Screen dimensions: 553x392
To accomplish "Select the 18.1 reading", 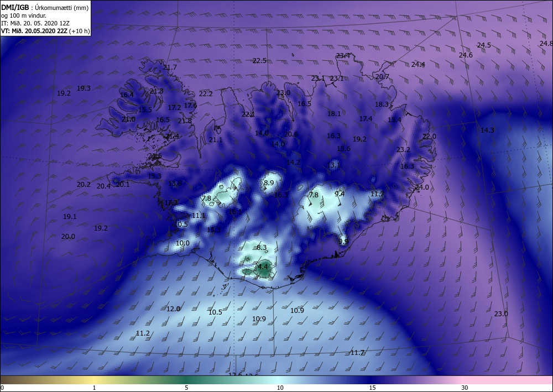I will coord(334,113).
